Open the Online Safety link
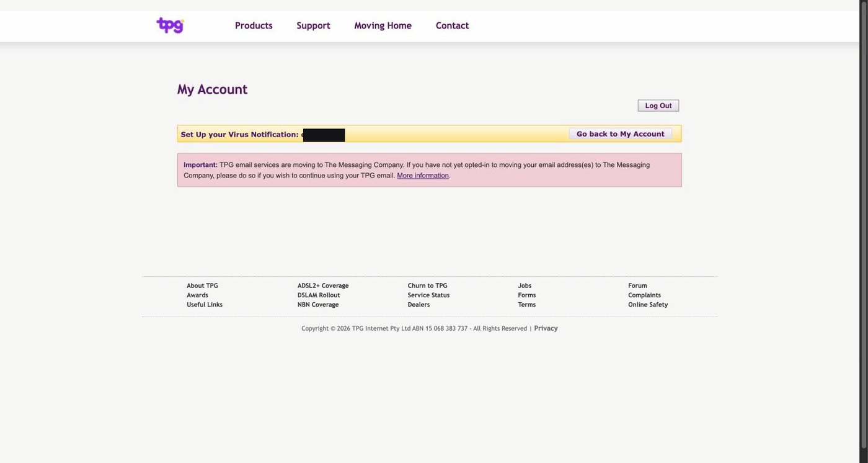 pyautogui.click(x=648, y=304)
